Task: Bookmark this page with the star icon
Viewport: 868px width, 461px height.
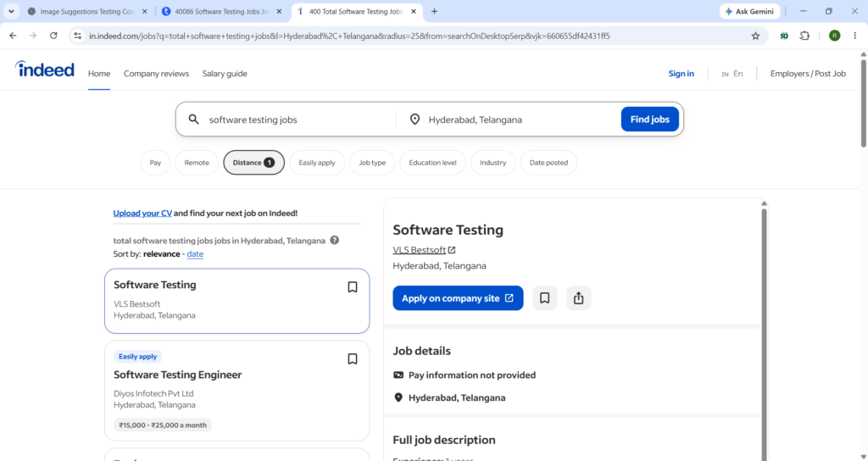Action: (755, 36)
